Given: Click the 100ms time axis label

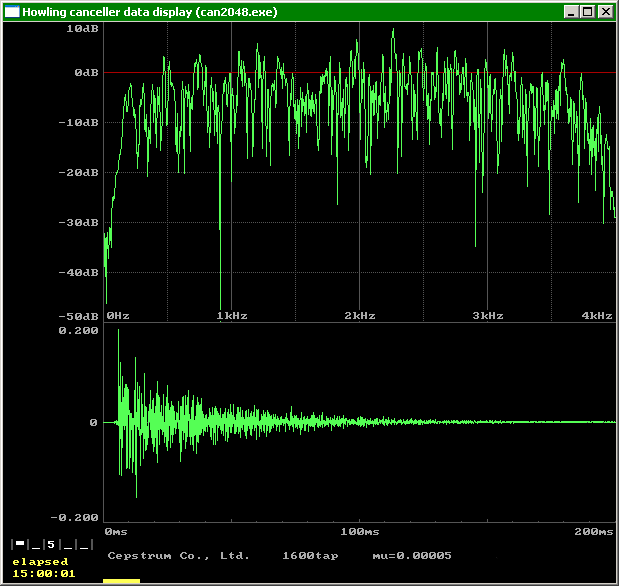Looking at the screenshot, I should click(x=360, y=531).
